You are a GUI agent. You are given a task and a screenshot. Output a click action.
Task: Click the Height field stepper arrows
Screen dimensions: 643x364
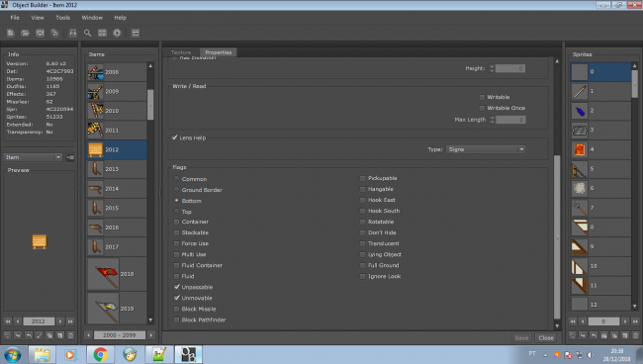click(x=492, y=68)
